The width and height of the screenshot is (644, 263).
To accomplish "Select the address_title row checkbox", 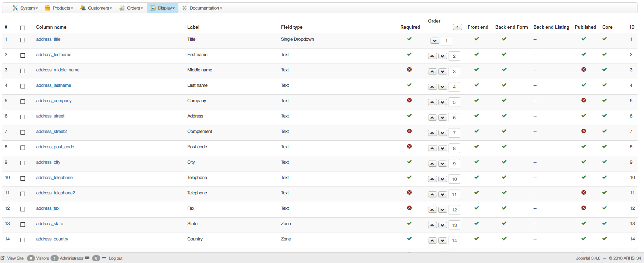I will (x=23, y=40).
